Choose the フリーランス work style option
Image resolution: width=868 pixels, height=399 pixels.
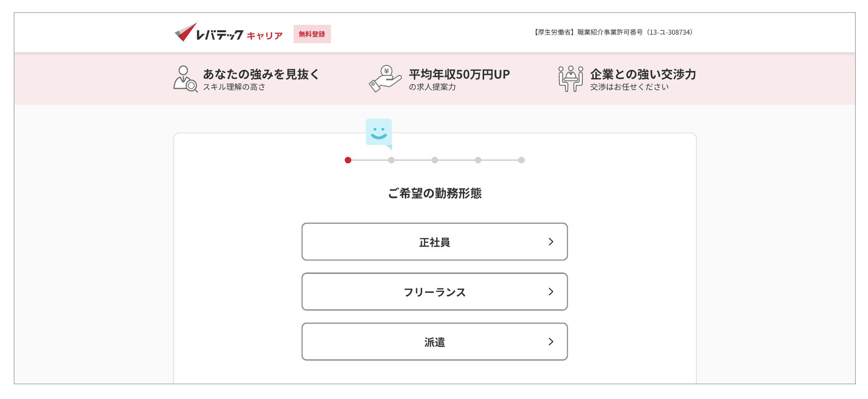click(x=434, y=292)
